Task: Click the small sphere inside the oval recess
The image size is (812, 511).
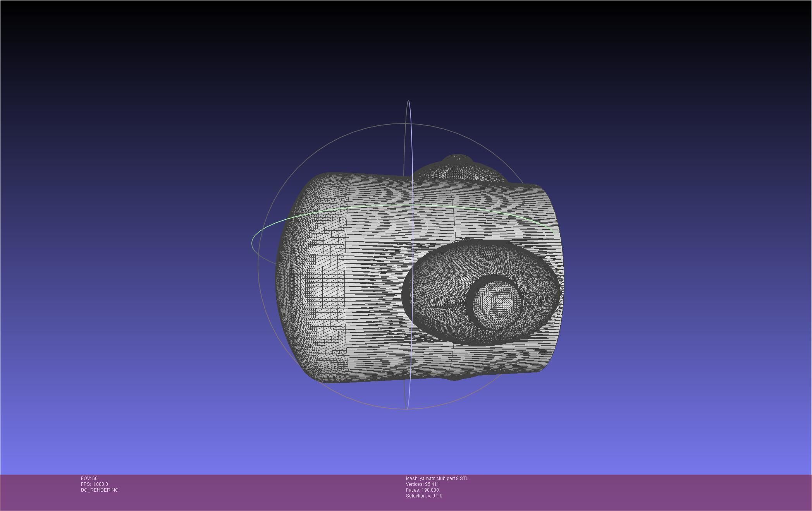Action: 497,305
